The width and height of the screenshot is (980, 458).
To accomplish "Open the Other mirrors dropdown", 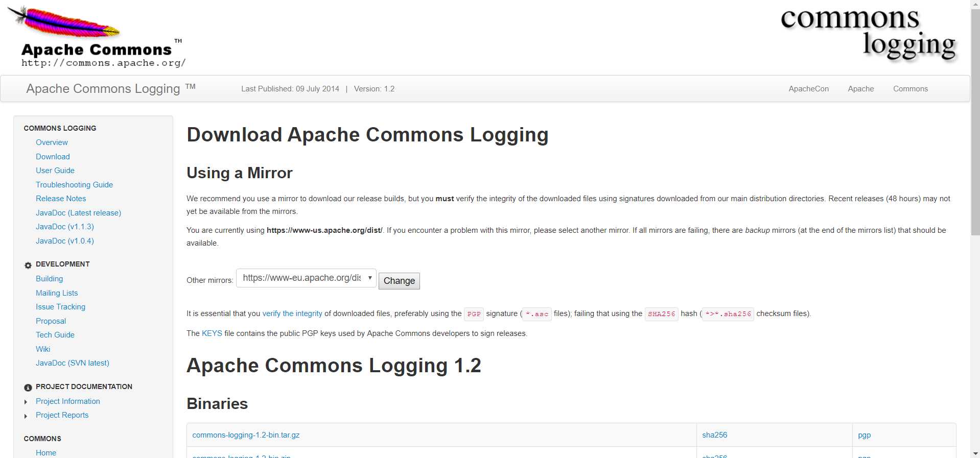I will point(306,278).
